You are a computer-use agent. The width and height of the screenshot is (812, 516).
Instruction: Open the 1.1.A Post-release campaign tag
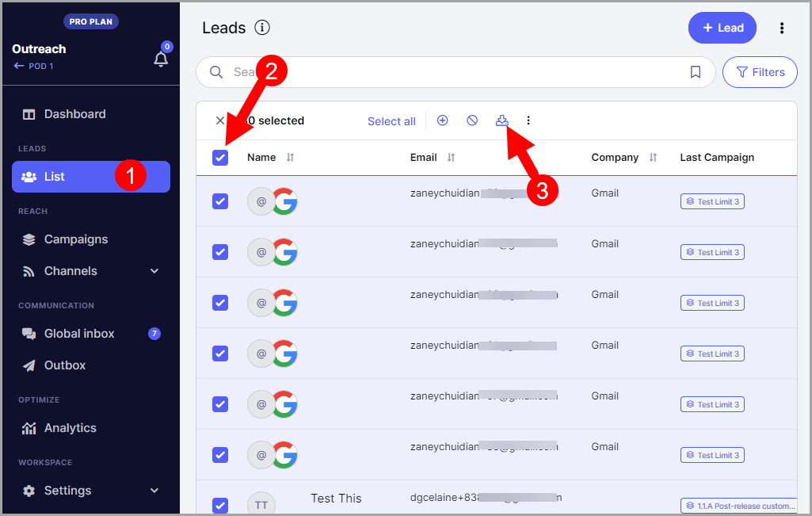coord(739,506)
